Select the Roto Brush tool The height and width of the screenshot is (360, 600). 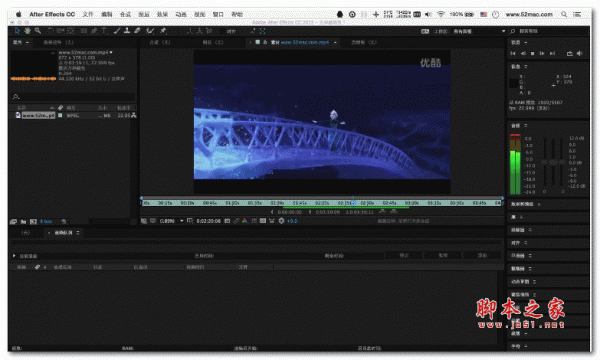[150, 31]
